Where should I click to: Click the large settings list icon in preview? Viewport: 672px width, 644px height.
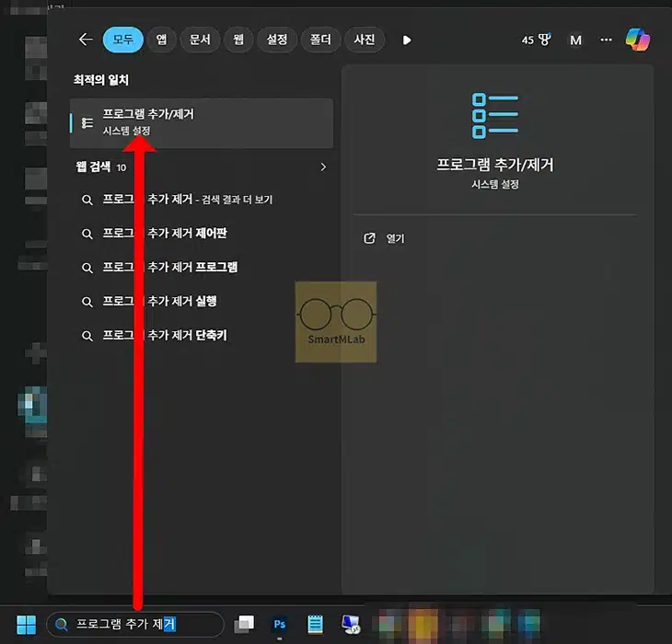495,116
